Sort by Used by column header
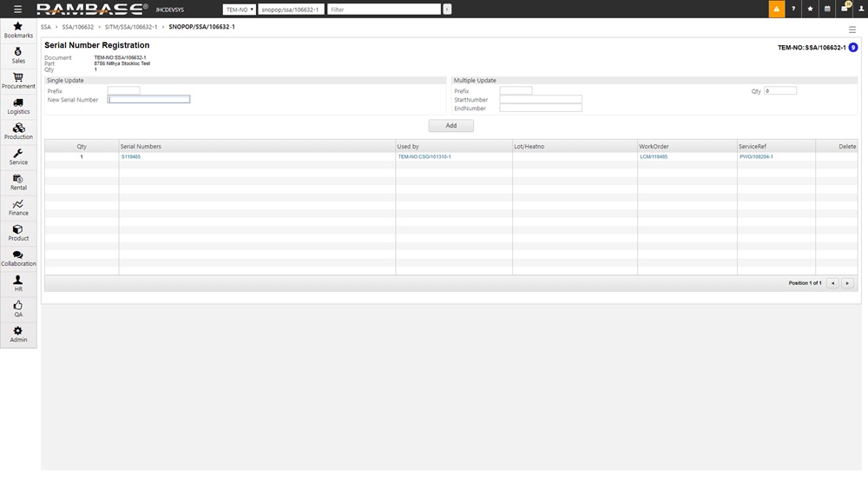Screen dimensions: 868x483 (454, 146)
